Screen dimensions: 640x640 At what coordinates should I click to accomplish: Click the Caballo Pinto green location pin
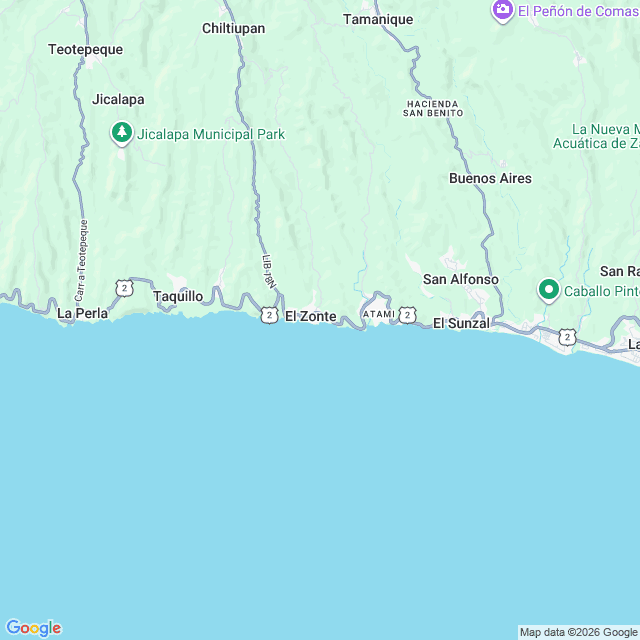click(549, 290)
